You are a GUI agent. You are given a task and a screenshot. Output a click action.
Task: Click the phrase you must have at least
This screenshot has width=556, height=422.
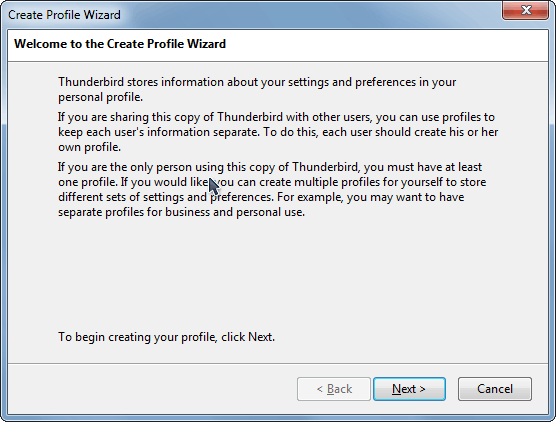pos(423,167)
